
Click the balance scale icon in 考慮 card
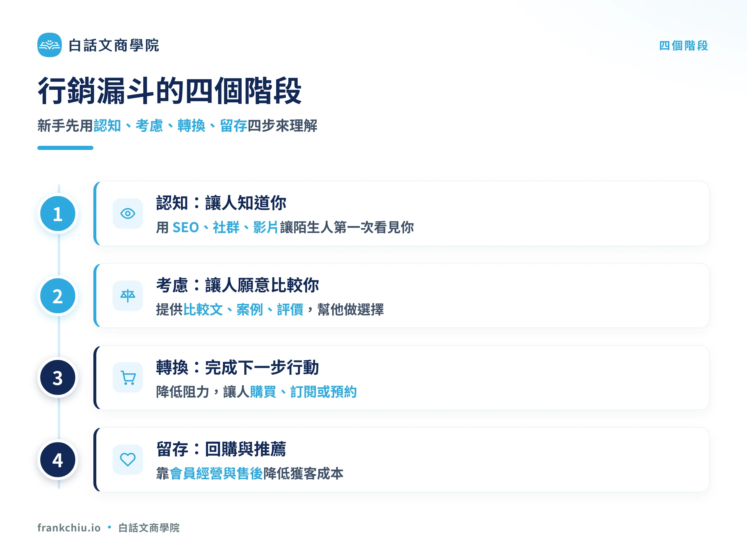click(128, 296)
